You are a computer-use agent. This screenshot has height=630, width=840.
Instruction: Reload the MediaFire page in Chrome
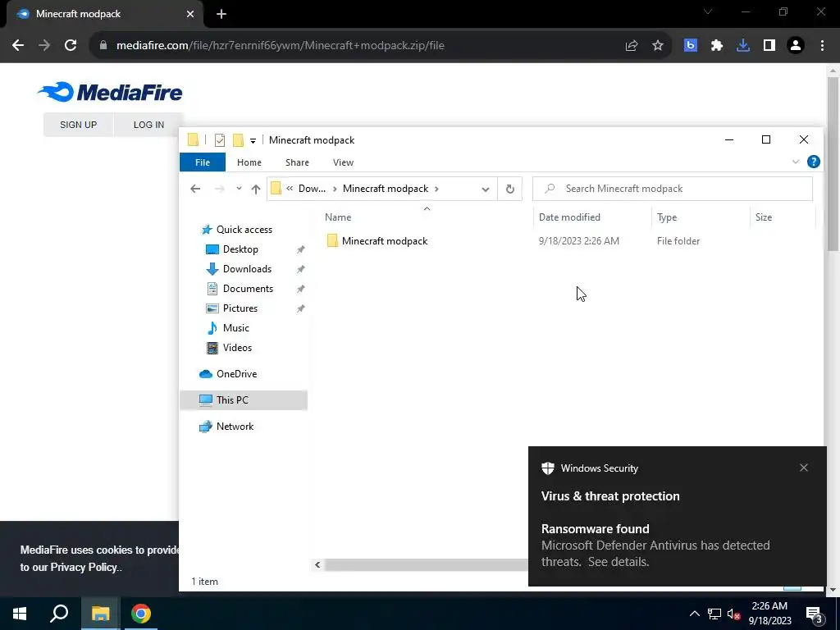point(71,46)
